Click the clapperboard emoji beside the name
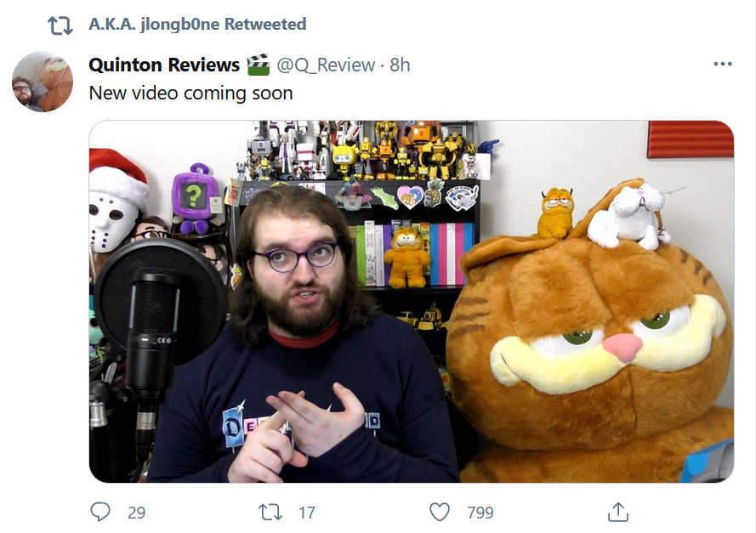Screen dimensions: 756x533 (x=258, y=65)
